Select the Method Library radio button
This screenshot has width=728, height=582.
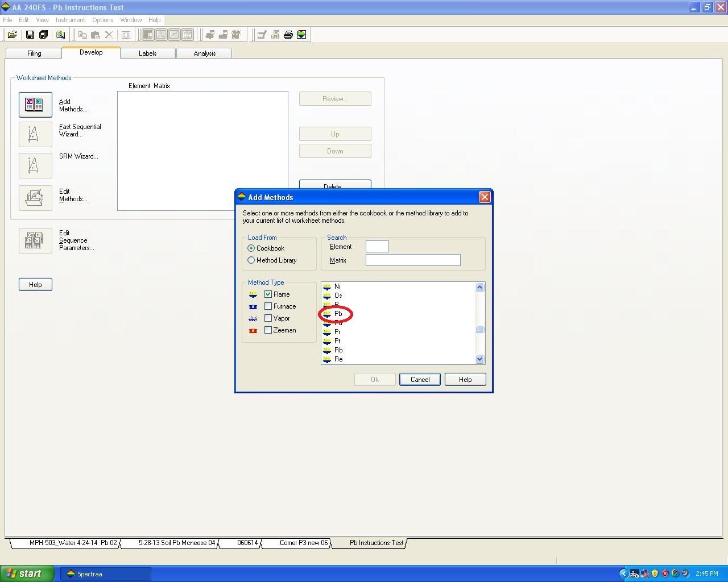251,260
